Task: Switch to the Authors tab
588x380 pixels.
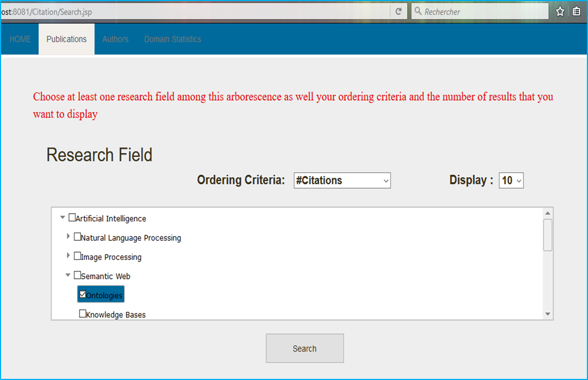Action: [x=115, y=39]
